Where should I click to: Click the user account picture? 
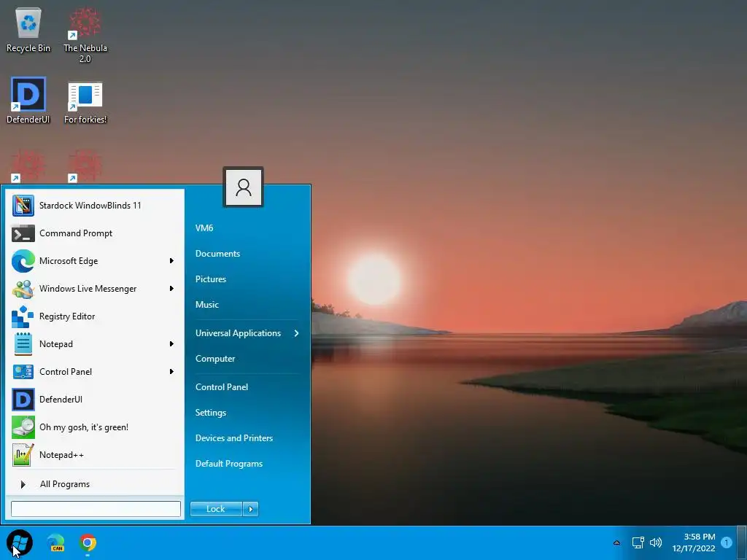coord(243,187)
